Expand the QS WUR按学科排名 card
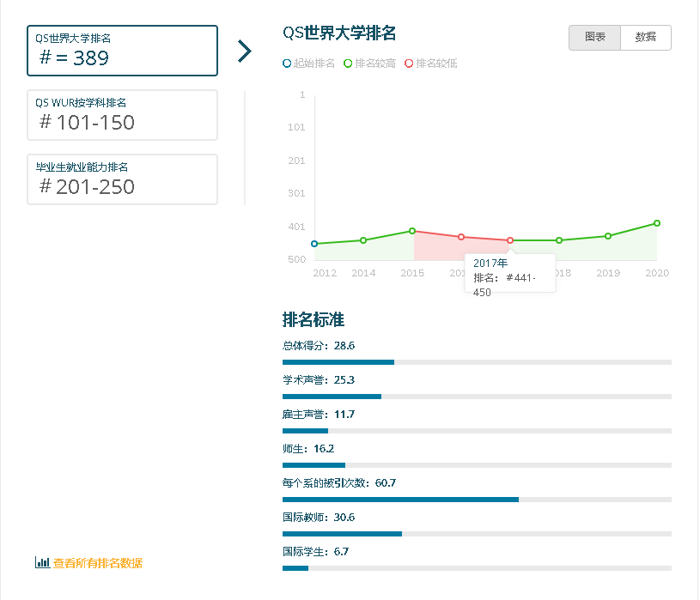Viewport: 700px width, 600px height. point(122,114)
